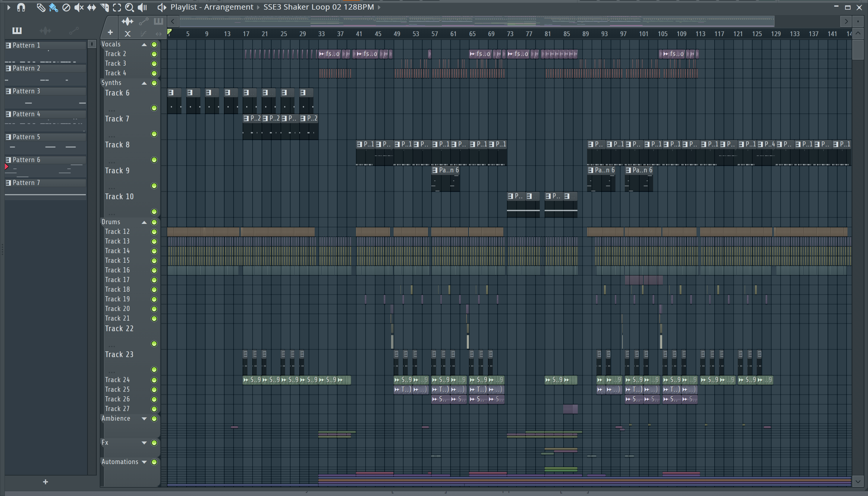Focus audio clips waveform icon
868x496 pixels.
(127, 21)
